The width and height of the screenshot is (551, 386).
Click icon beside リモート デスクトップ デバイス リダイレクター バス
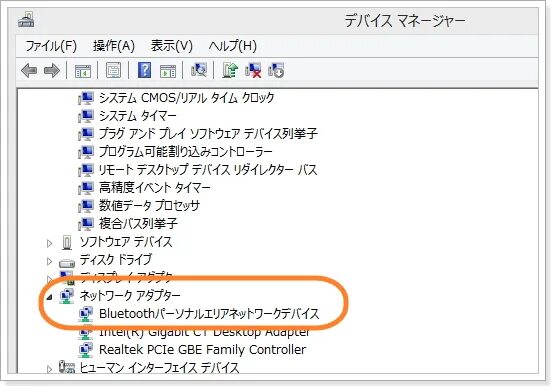[x=86, y=170]
